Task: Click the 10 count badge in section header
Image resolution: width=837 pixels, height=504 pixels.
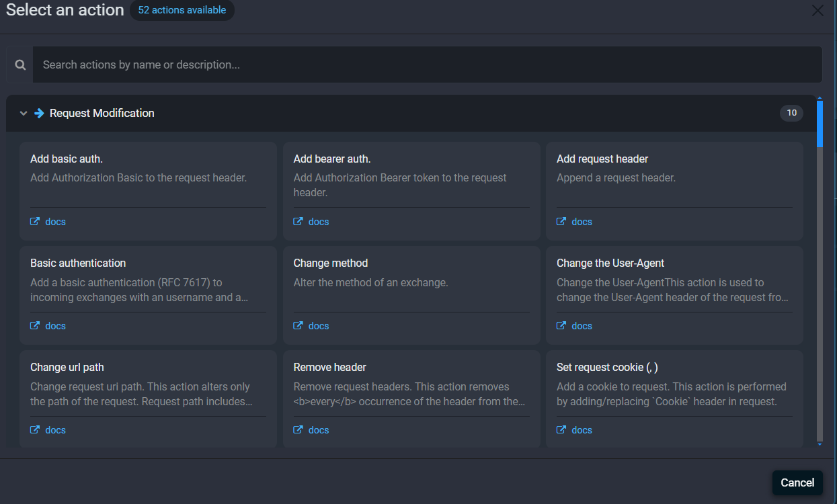Action: [791, 113]
